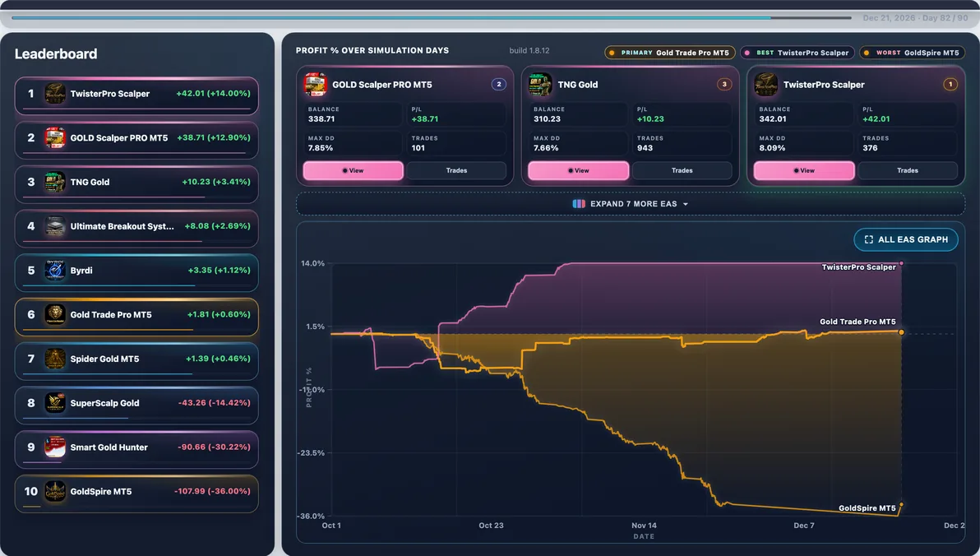Click rank badge 1 on TwisterPro Scalper card
Screen dimensions: 980x556
pos(950,84)
